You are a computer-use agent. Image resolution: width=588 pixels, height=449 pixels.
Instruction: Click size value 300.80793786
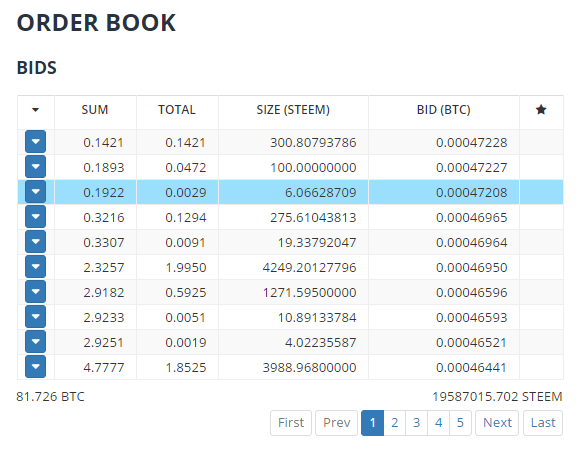point(313,143)
